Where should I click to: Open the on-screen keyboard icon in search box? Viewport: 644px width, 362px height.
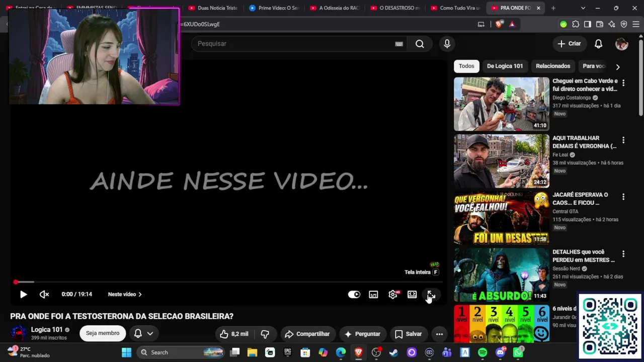point(399,44)
